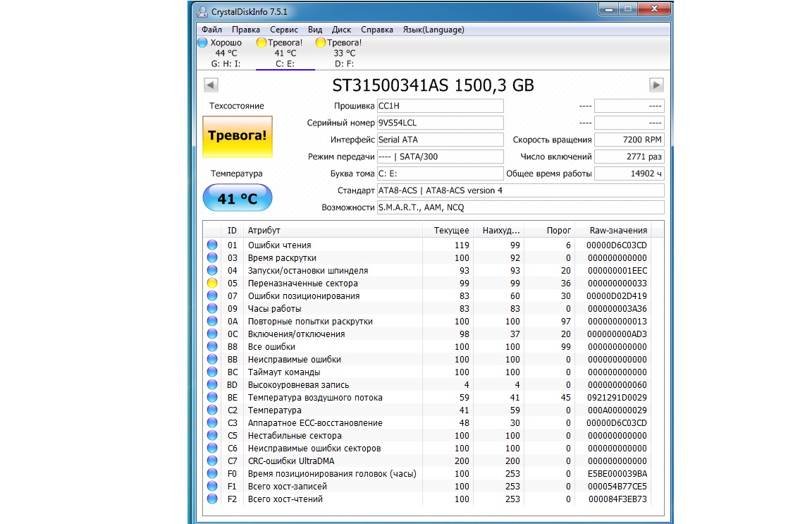The image size is (812, 524).
Task: Click the serial number field 9VS54LCL
Action: [x=440, y=123]
